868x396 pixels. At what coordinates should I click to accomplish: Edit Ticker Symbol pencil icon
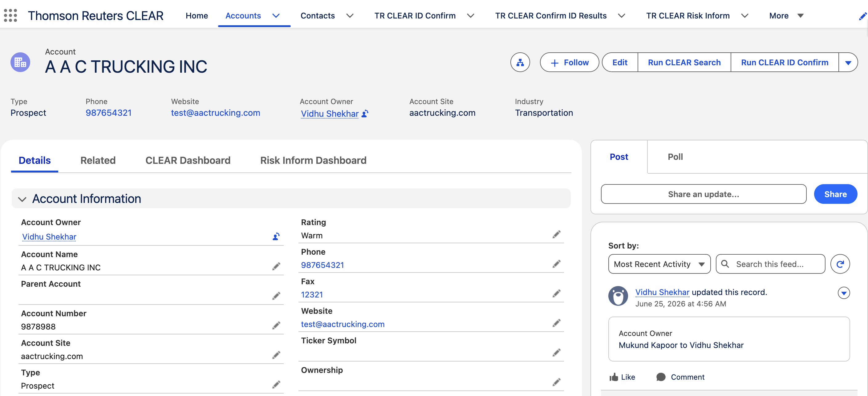point(557,353)
